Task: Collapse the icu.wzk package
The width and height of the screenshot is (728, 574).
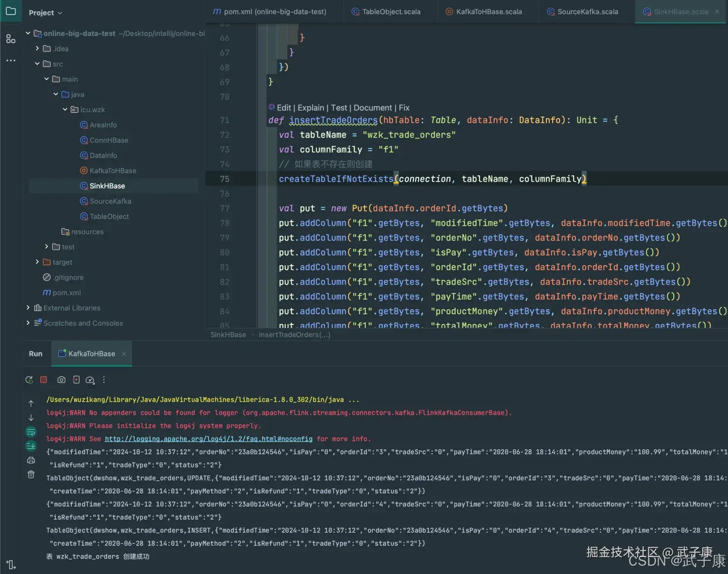Action: coord(65,109)
